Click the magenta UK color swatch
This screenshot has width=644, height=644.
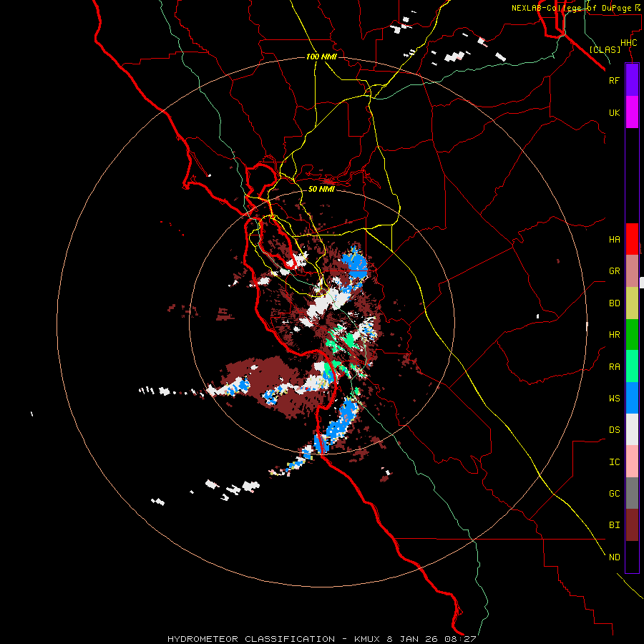(x=632, y=112)
